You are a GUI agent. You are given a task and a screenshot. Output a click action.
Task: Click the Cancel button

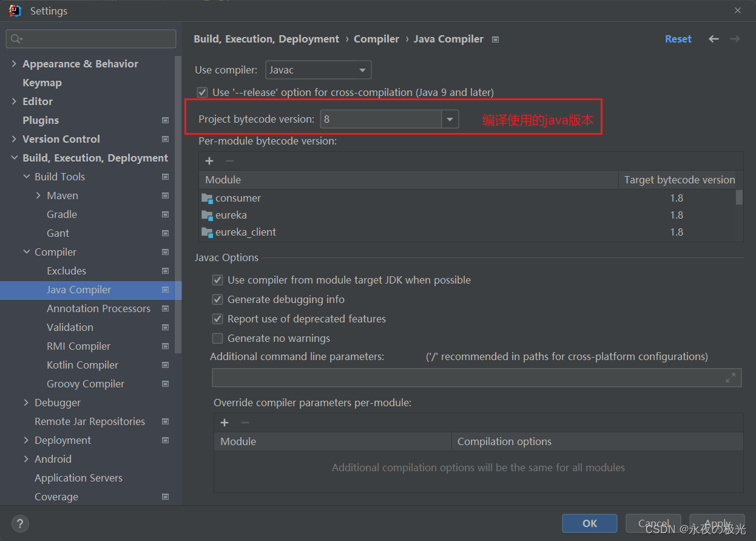[654, 523]
